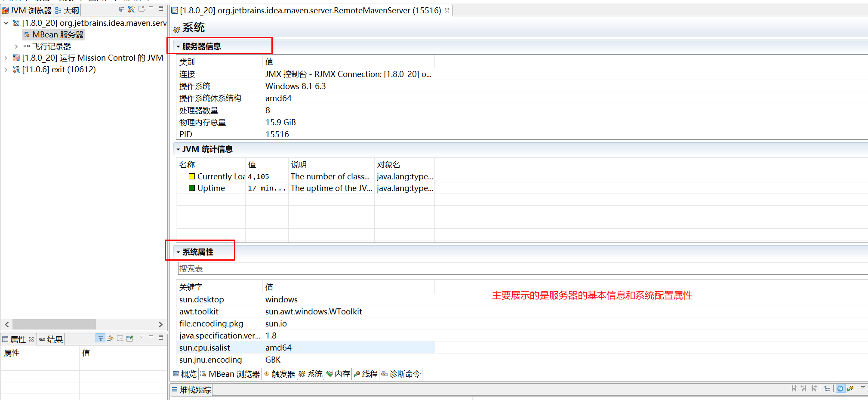Image resolution: width=868 pixels, height=400 pixels.
Task: Toggle the tree view button in properties toolbar
Action: tap(100, 338)
